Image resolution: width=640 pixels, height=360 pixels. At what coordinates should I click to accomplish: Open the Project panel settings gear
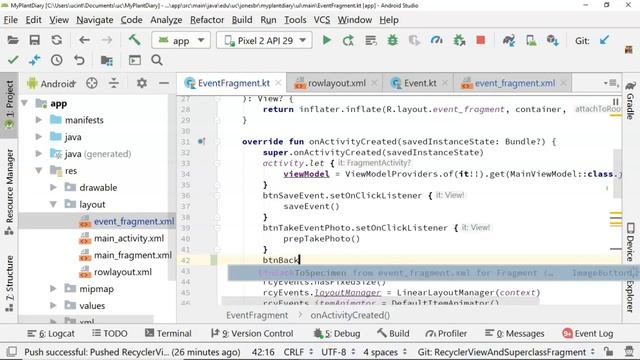coord(142,83)
